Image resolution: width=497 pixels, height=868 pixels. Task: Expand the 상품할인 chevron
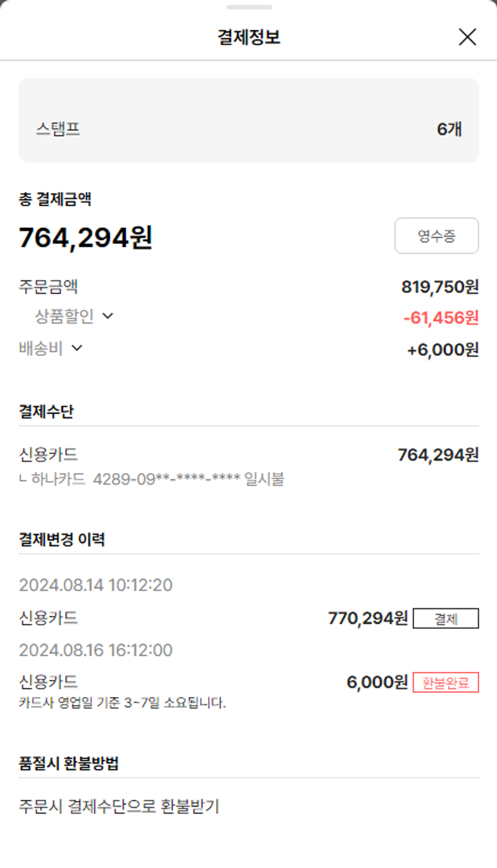pos(108,316)
